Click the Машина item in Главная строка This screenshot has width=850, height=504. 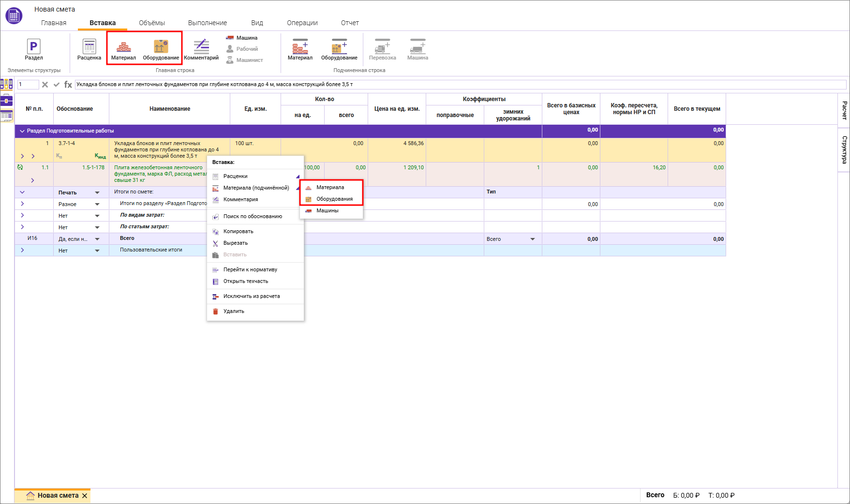pyautogui.click(x=242, y=38)
